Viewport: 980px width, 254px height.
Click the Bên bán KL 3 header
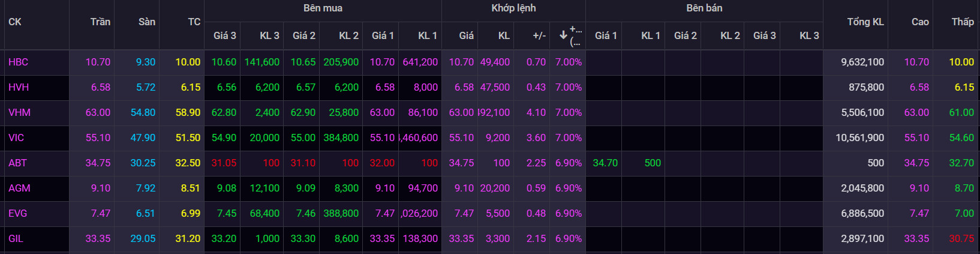(809, 35)
